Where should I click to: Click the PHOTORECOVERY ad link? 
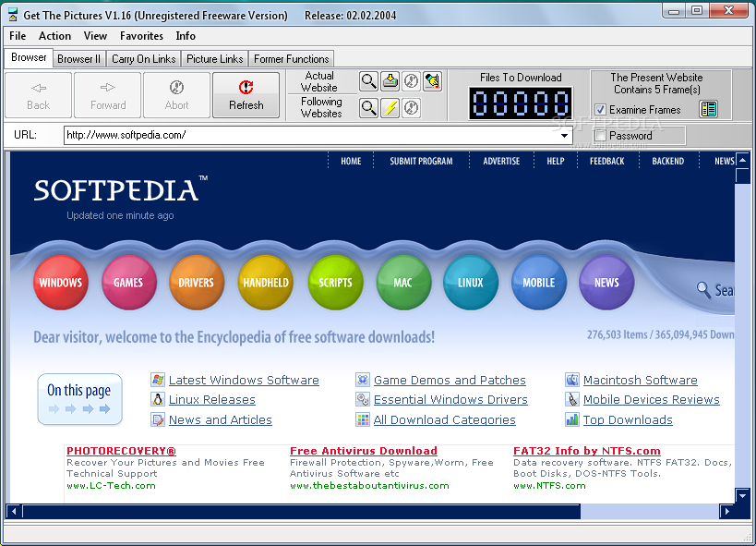[121, 451]
